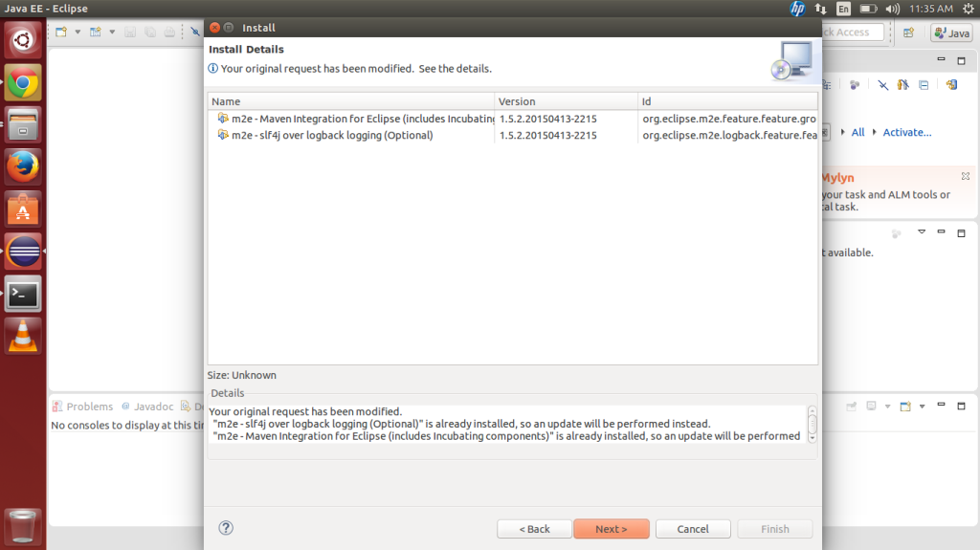The width and height of the screenshot is (980, 550).
Task: Open the Trash in the dock
Action: click(x=23, y=526)
